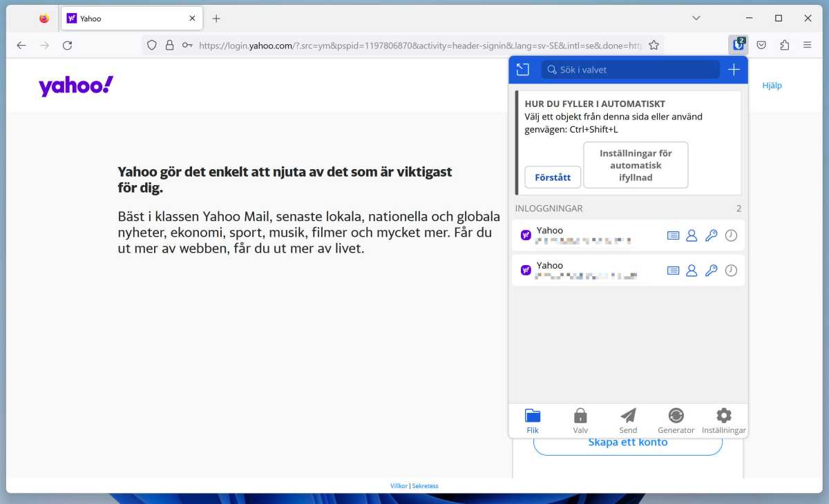Click the Yahoo logo
829x504 pixels.
click(76, 86)
